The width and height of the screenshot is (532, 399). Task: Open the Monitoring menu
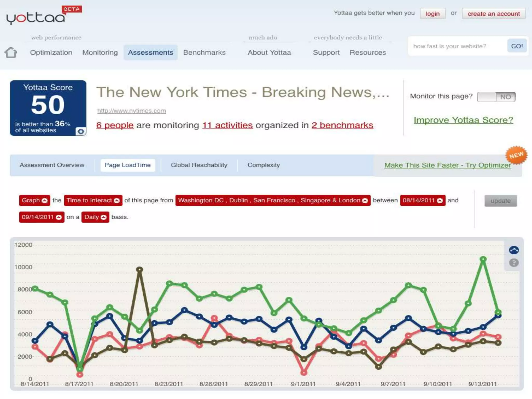click(100, 52)
